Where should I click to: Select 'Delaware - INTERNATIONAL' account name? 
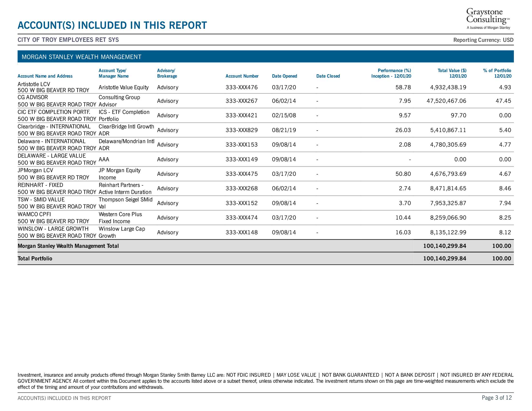[x=52, y=141]
